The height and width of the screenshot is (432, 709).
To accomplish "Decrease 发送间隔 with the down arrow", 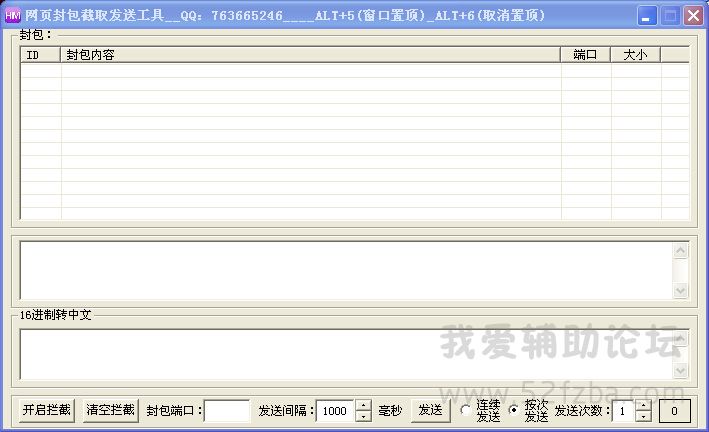I will pyautogui.click(x=364, y=416).
